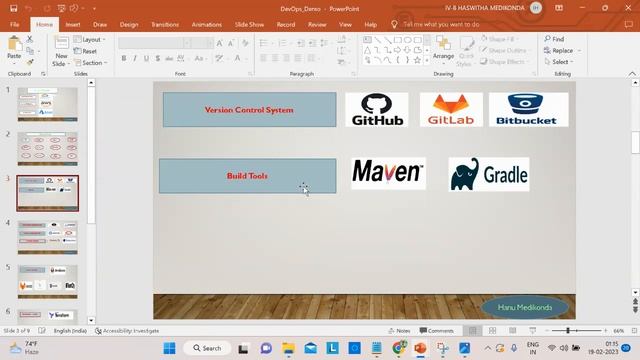The height and width of the screenshot is (360, 640).
Task: Open the Clipboard group dialog launcher
Action: pyautogui.click(x=43, y=74)
